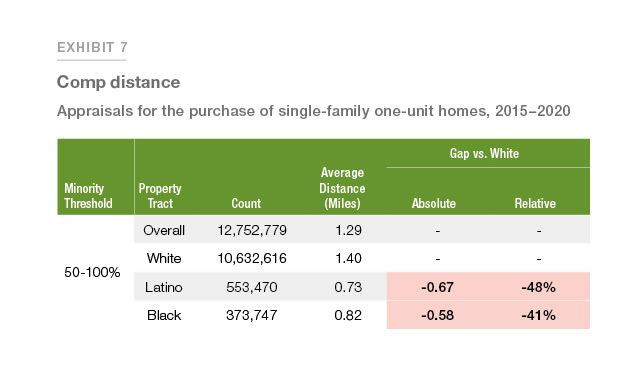Select the Comp distance title
The image size is (643, 379).
coord(119,82)
